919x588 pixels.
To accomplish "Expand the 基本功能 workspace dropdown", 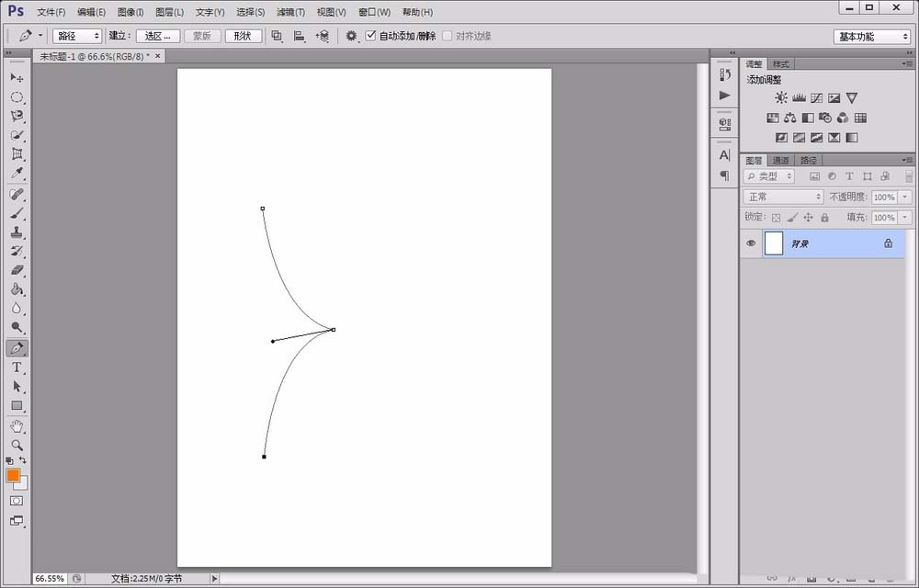I will 871,37.
